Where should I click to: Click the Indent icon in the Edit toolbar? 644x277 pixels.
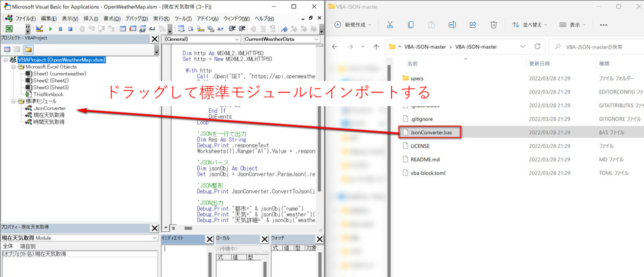coord(232,28)
